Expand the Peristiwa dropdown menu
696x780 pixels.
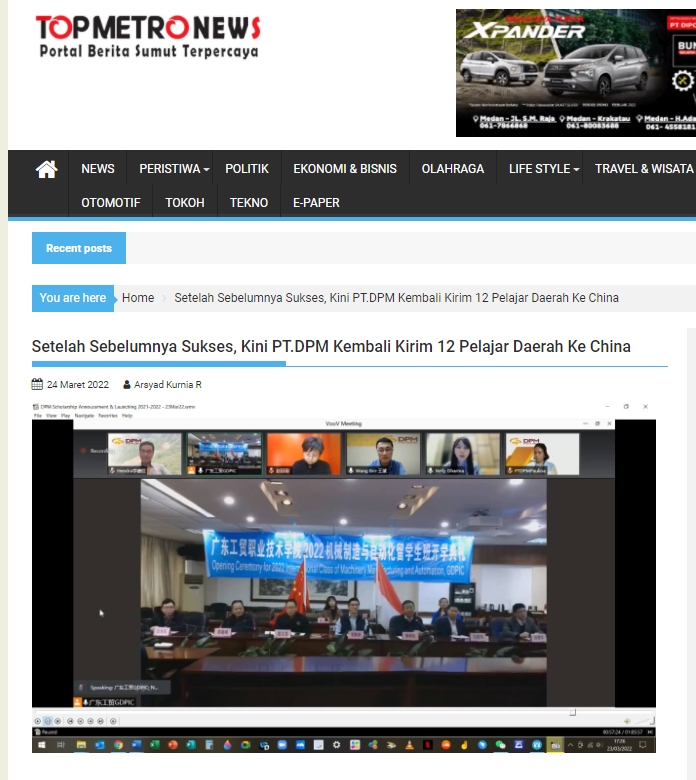pos(174,169)
